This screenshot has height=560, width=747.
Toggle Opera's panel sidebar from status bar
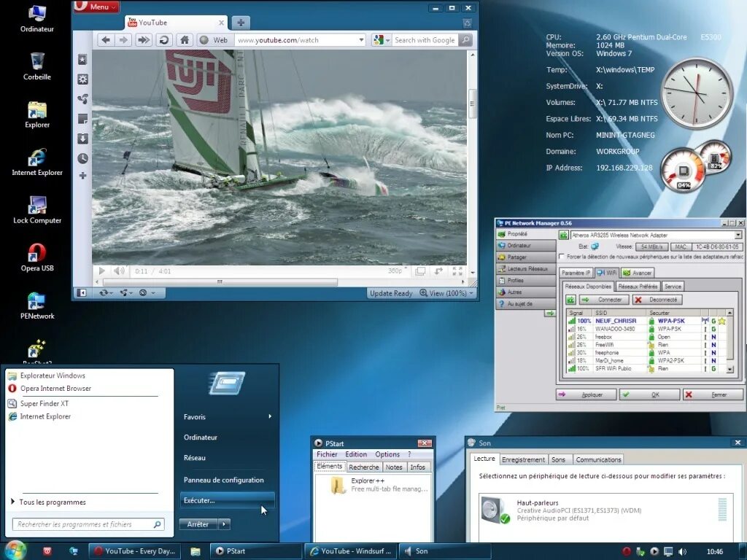(82, 293)
